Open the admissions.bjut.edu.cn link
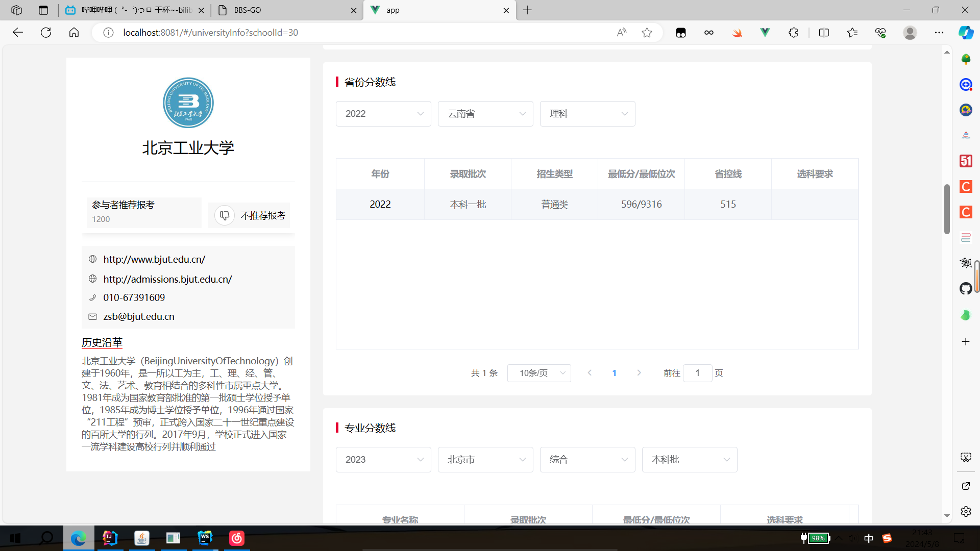980x551 pixels. tap(167, 279)
